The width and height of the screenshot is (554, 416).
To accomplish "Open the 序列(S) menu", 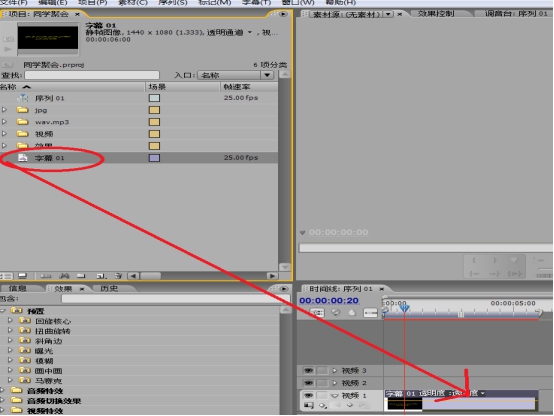I will coord(173,2).
